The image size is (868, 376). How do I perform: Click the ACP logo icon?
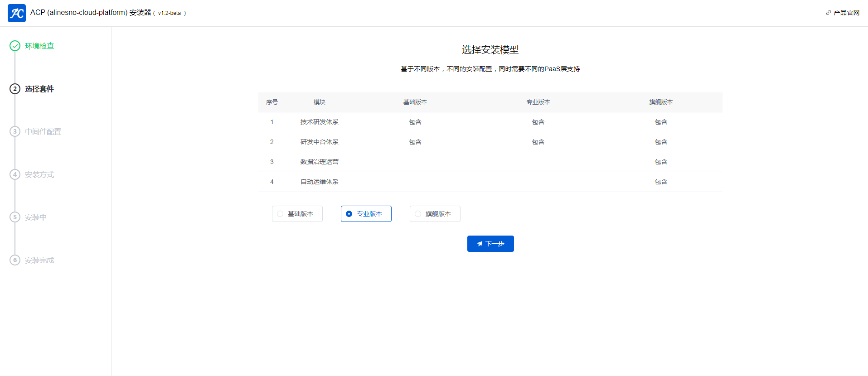pyautogui.click(x=17, y=13)
